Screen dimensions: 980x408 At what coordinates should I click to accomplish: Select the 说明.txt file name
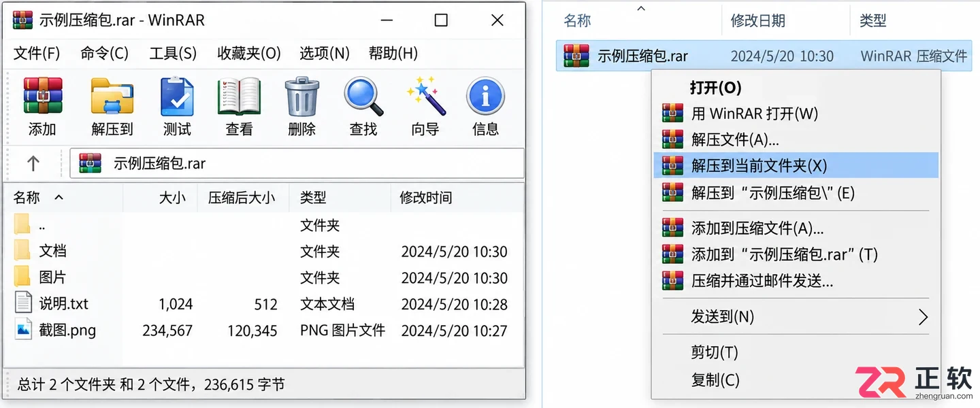tap(63, 303)
